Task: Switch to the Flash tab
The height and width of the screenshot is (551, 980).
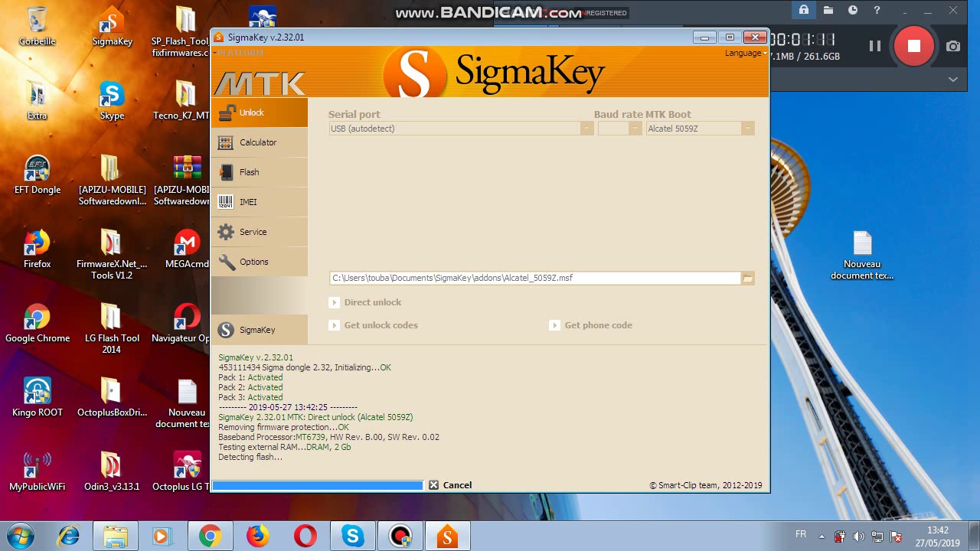Action: click(259, 172)
